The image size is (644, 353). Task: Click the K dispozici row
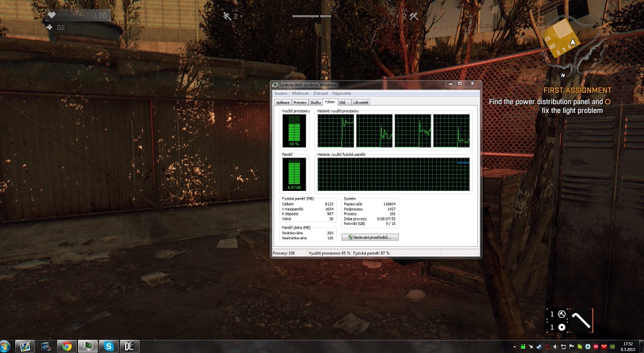[x=308, y=214]
